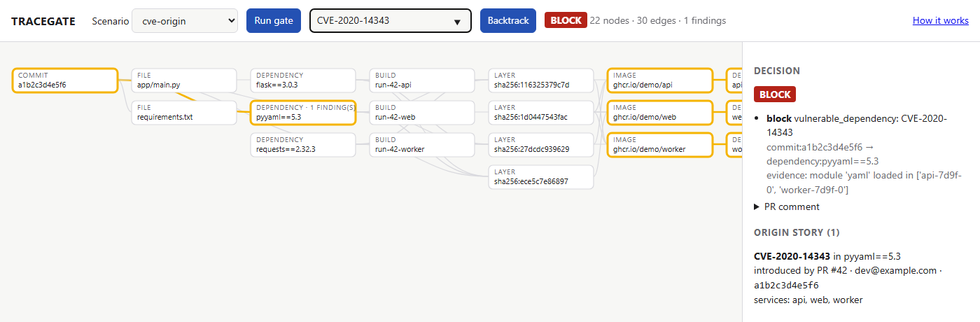Click the DECISION heading
Viewport: 980px width, 322px height.
pyautogui.click(x=777, y=71)
